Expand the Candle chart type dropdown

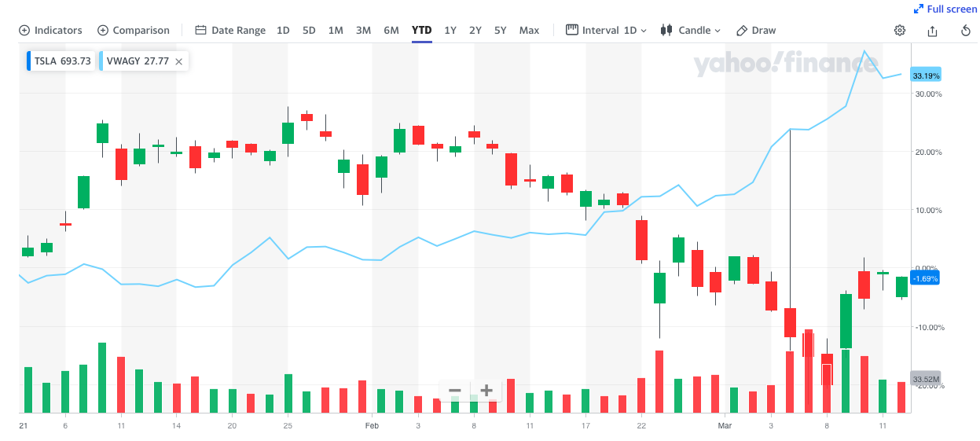tap(691, 31)
